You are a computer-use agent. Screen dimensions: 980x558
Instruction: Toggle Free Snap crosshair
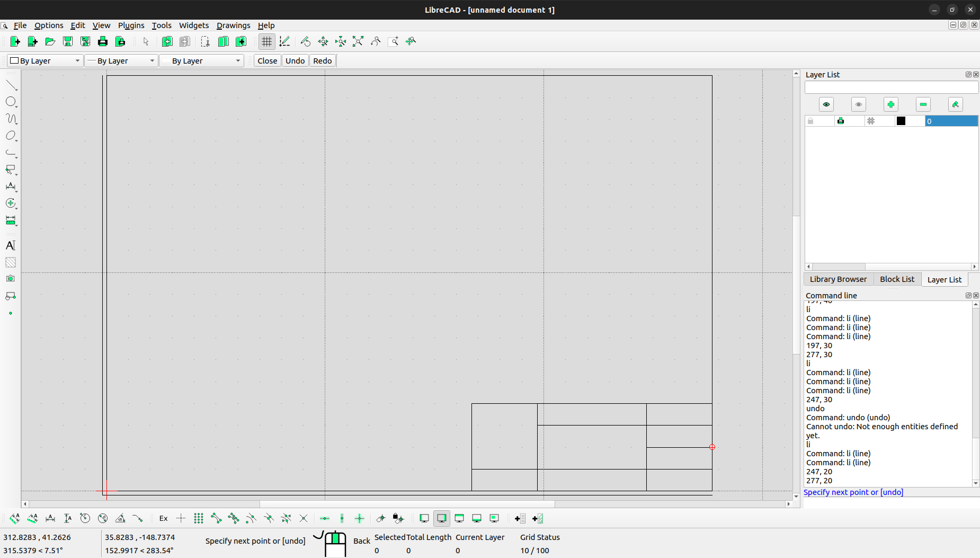click(181, 518)
